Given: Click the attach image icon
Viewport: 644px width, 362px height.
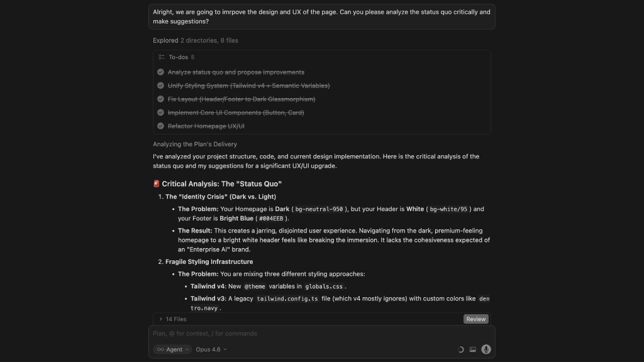Looking at the screenshot, I should 472,349.
